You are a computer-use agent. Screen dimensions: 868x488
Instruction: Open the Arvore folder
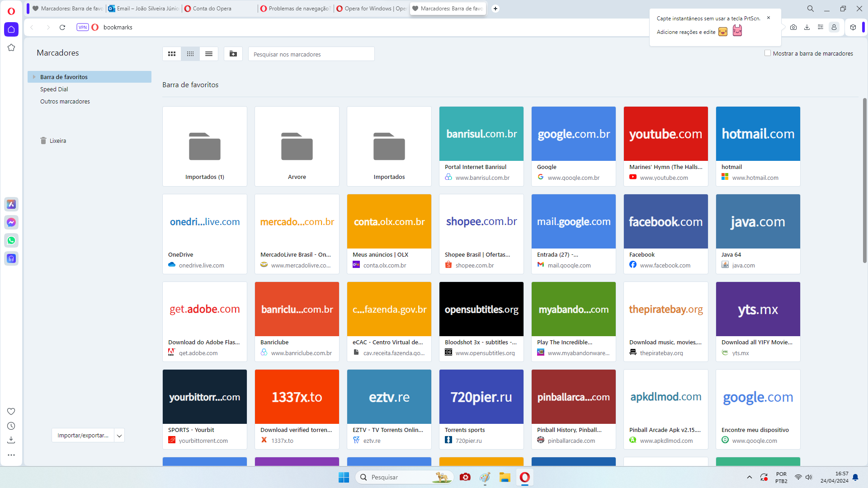click(x=297, y=146)
